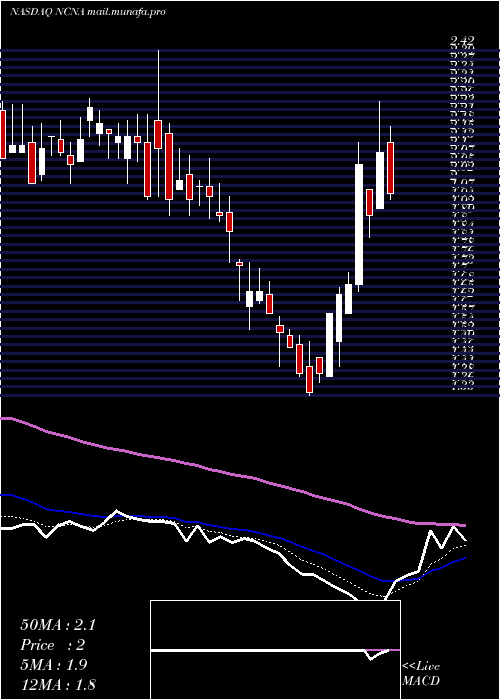This screenshot has width=500, height=700.
Task: Click the '12MA : 1.8' label
Action: (58, 684)
